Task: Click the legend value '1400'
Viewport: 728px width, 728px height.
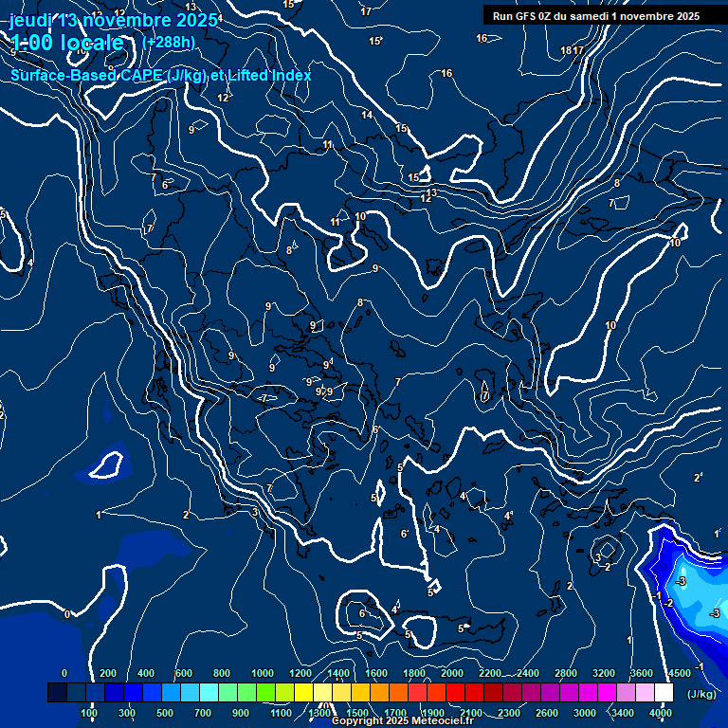Action: pos(338,673)
